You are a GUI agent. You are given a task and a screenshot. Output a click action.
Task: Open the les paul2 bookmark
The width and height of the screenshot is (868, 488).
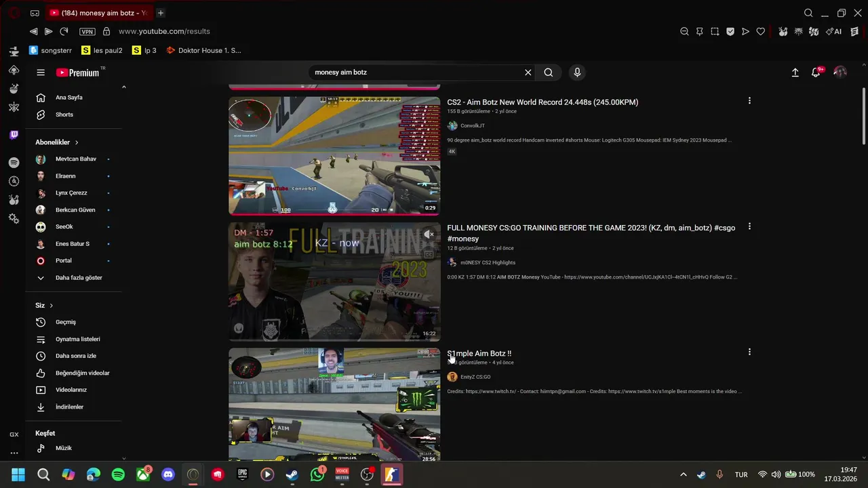tap(102, 50)
